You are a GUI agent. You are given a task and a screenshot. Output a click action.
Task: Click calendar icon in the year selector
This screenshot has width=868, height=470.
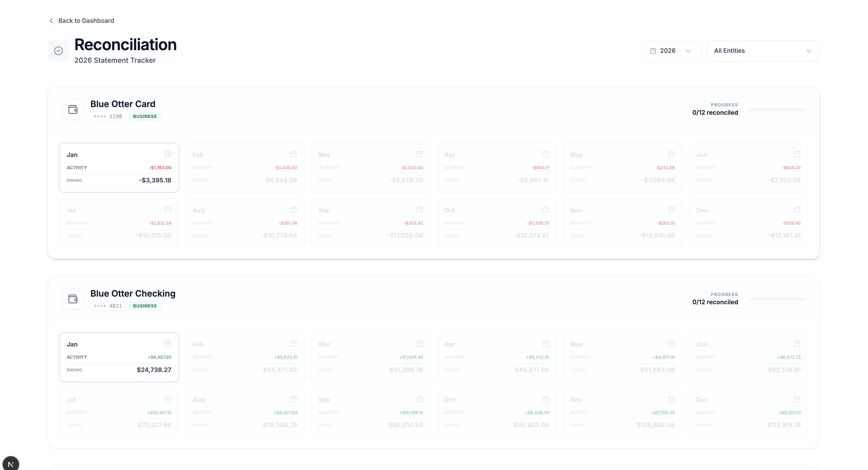coord(653,51)
